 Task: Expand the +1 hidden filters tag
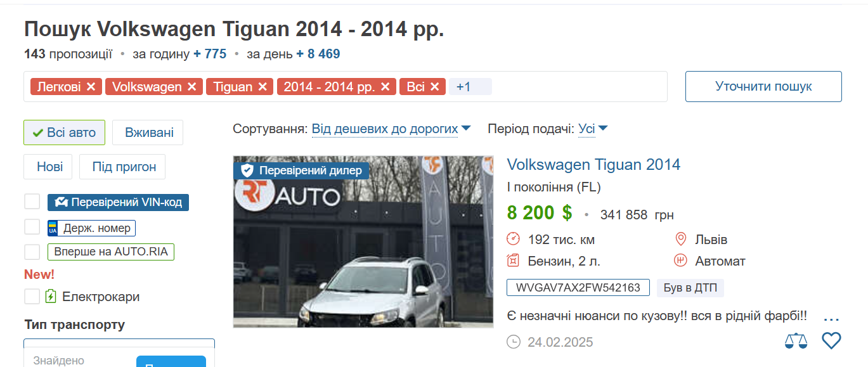click(470, 87)
